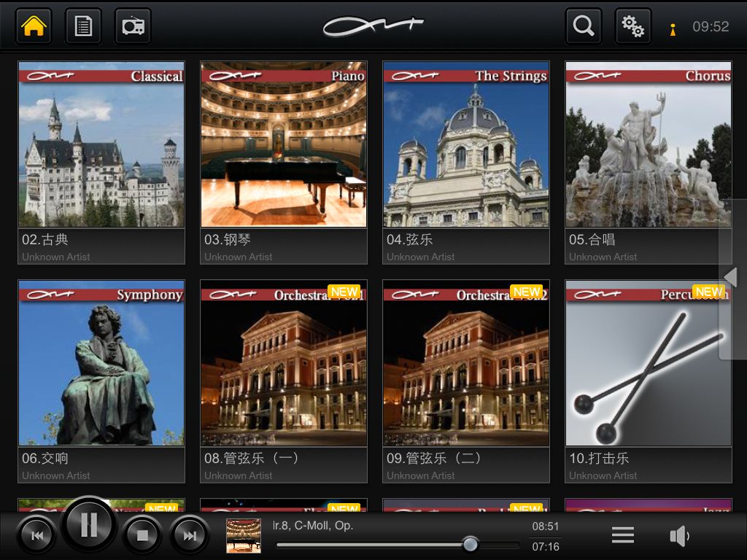Image resolution: width=747 pixels, height=560 pixels.
Task: Click the 07:16 elapsed time label
Action: tap(546, 547)
